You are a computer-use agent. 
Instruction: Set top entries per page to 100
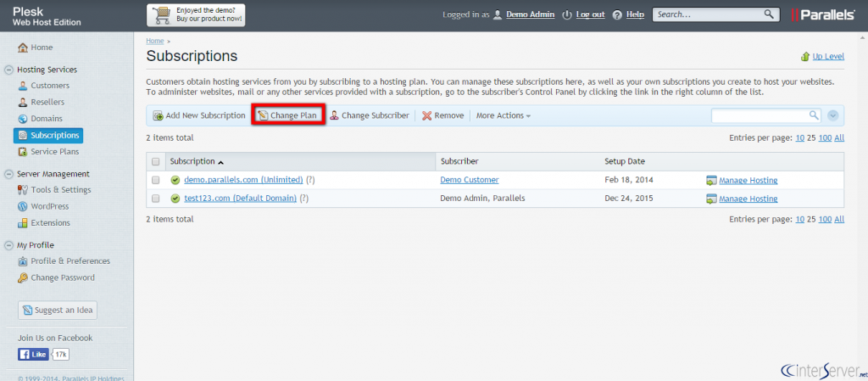point(825,138)
